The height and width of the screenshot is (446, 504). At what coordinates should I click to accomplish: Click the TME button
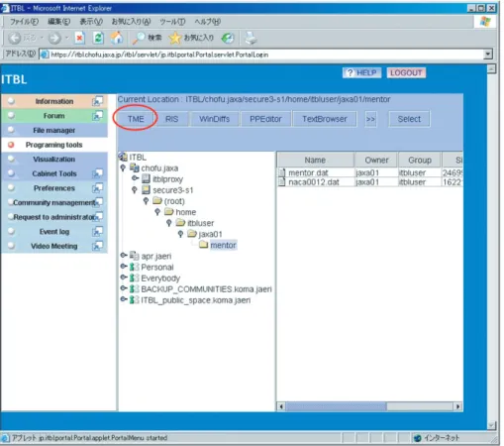pyautogui.click(x=136, y=119)
